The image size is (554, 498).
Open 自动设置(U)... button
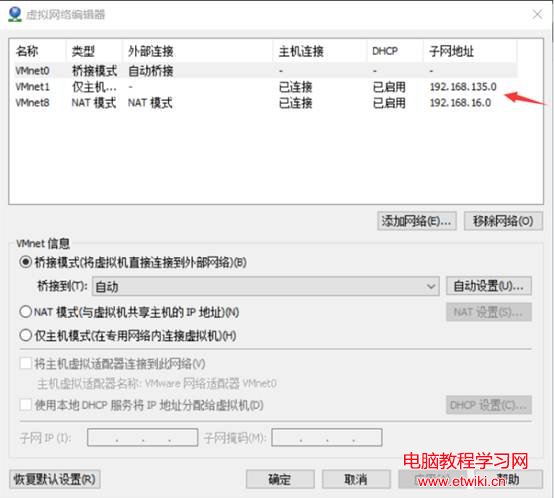489,286
